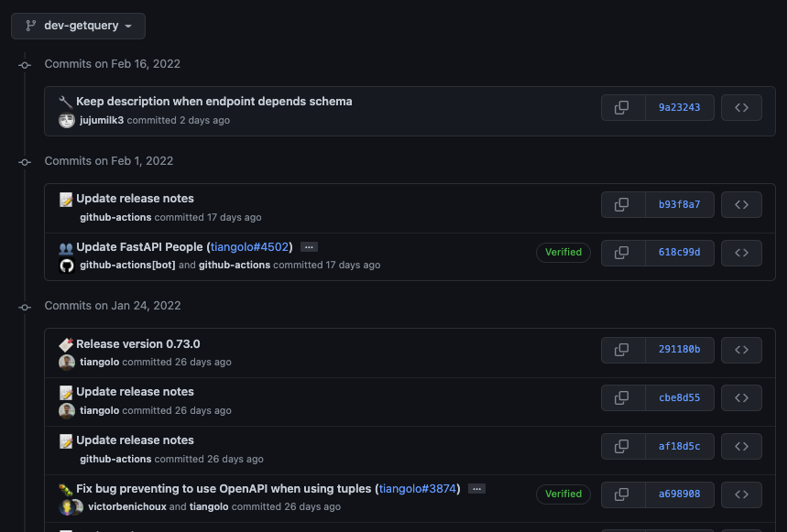787x532 pixels.
Task: Open commit hash cbe8d55
Action: (x=679, y=397)
